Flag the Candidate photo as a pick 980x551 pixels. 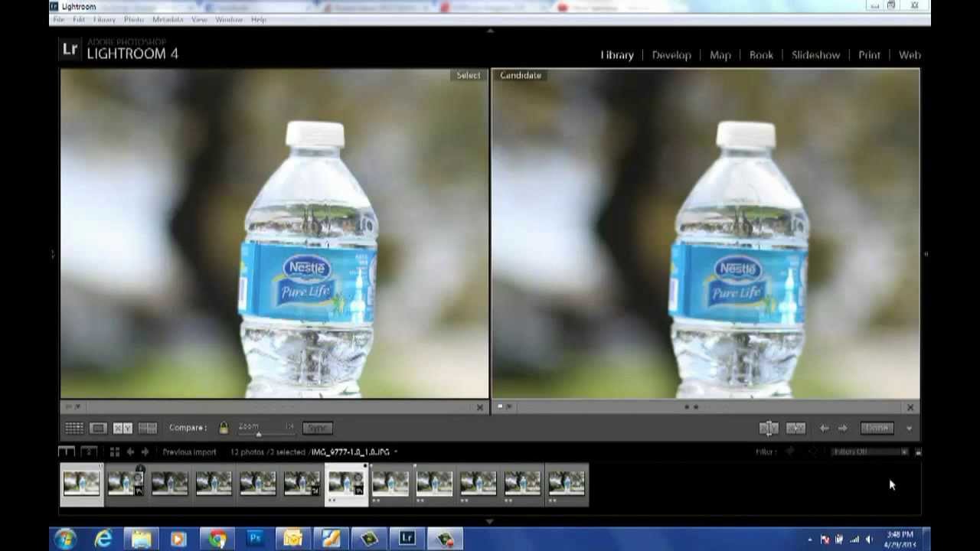point(500,407)
